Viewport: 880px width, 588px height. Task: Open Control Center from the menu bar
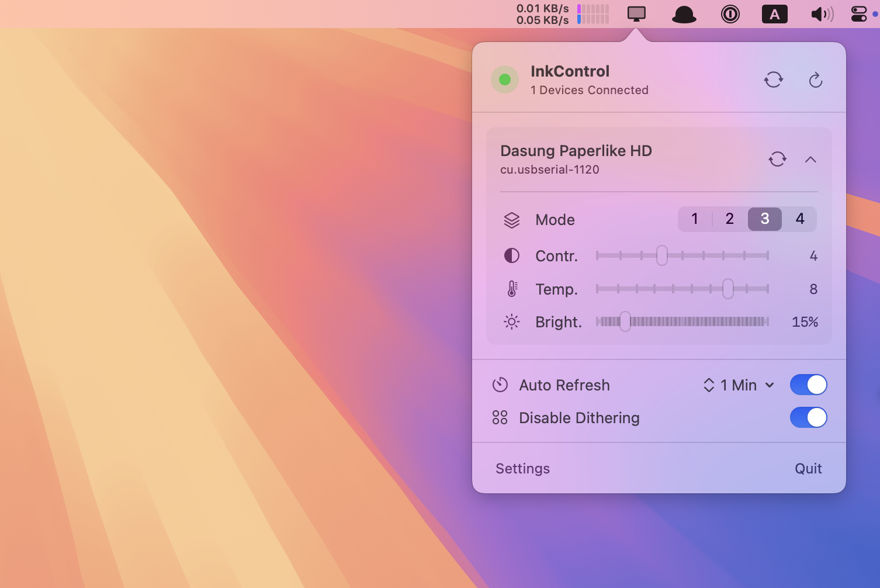(859, 14)
